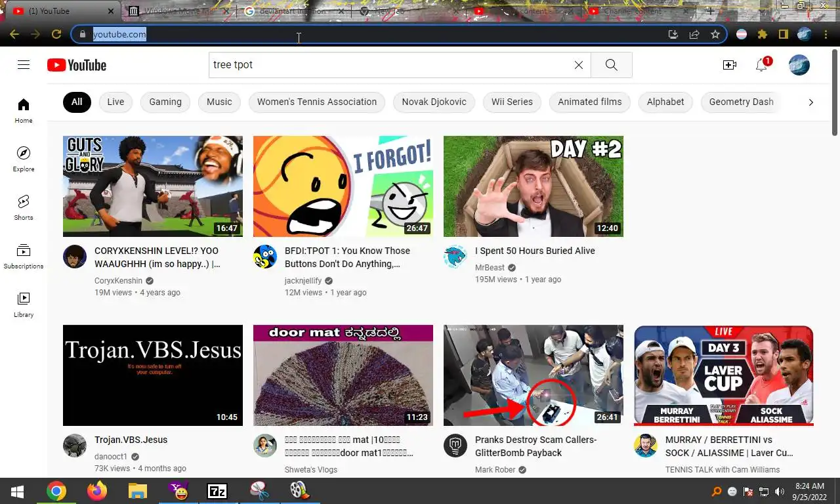Open the Chrome three-dot menu
Image resolution: width=840 pixels, height=504 pixels.
(x=826, y=34)
